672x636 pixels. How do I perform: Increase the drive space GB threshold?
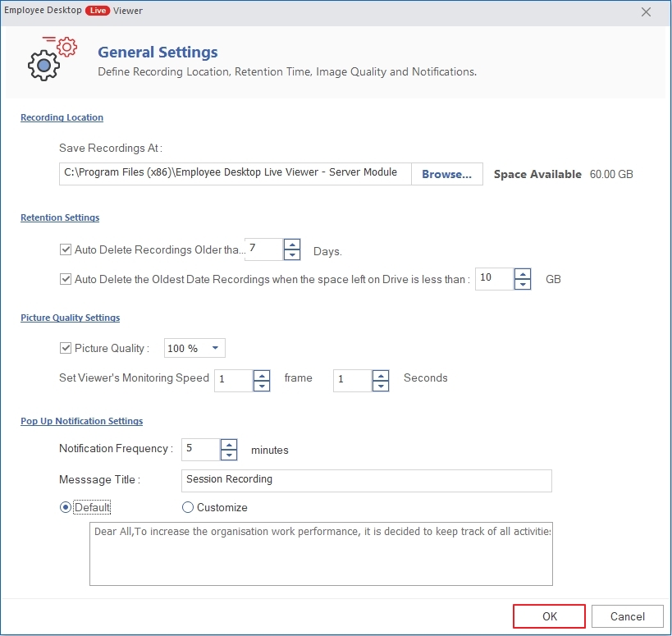(523, 273)
